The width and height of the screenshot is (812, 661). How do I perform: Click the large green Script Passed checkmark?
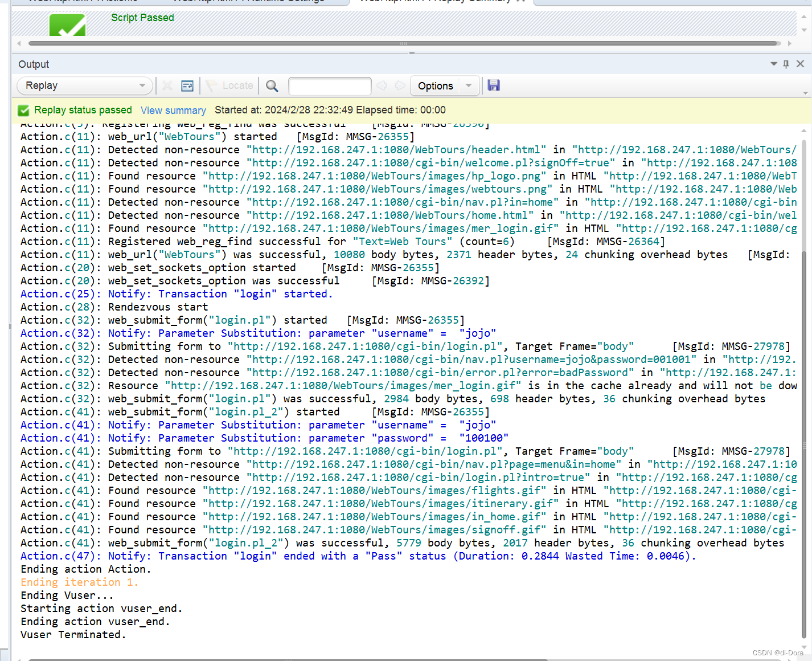[67, 26]
